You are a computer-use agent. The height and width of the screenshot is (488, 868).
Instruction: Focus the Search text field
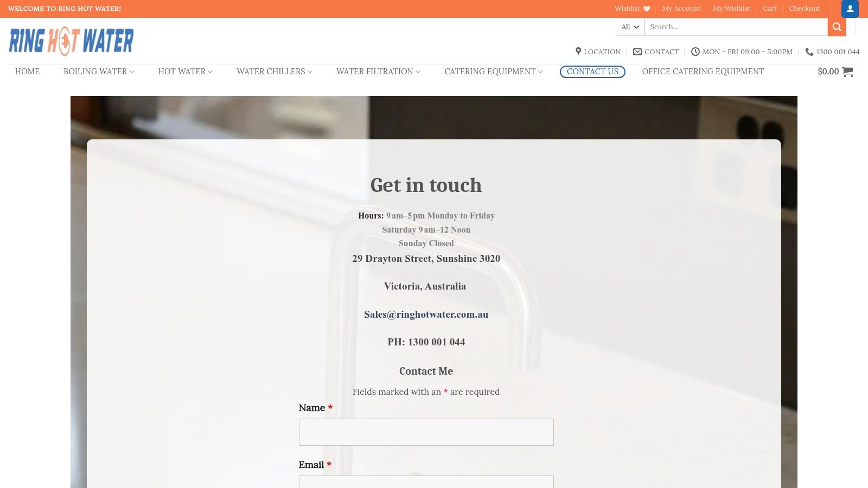736,27
